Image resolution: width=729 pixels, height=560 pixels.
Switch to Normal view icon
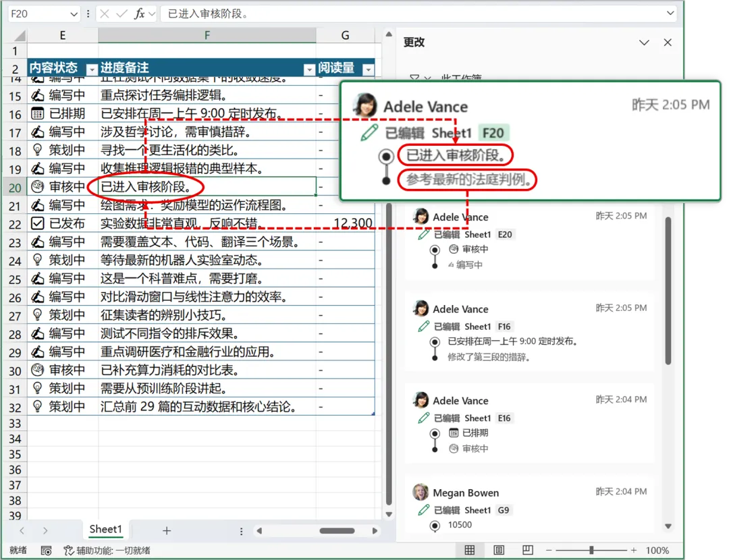(470, 551)
